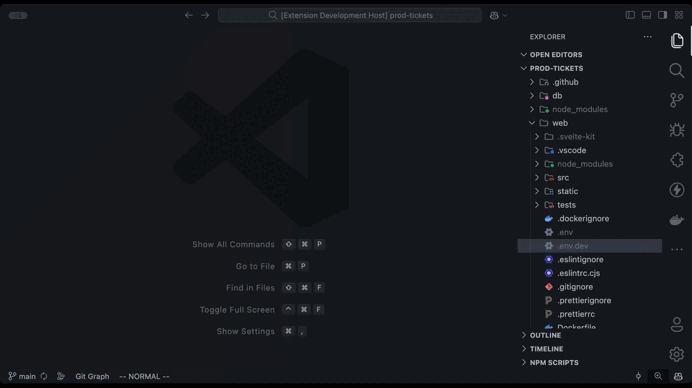Click the command center search box
692x388 pixels.
point(350,15)
